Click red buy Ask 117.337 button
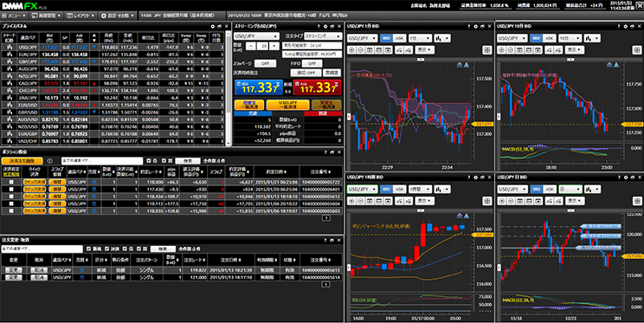Image resolution: width=644 pixels, height=323 pixels. click(317, 87)
